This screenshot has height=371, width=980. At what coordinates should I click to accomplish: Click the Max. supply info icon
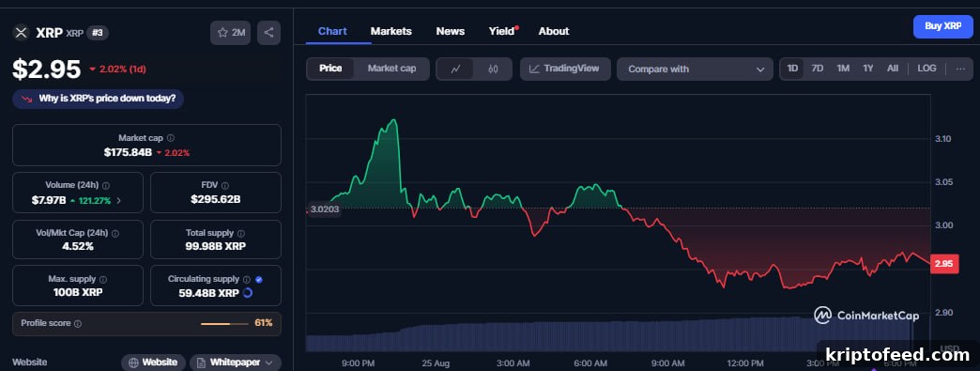coord(103,280)
